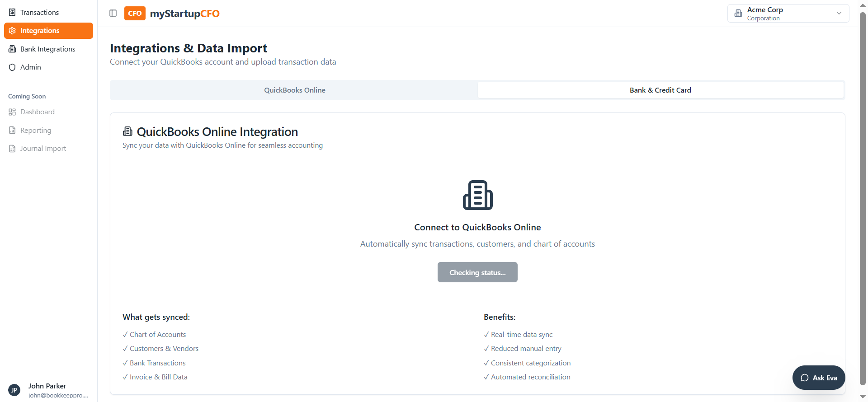Click the Journal Import file icon
Screen dimensions: 868x402
click(12, 149)
